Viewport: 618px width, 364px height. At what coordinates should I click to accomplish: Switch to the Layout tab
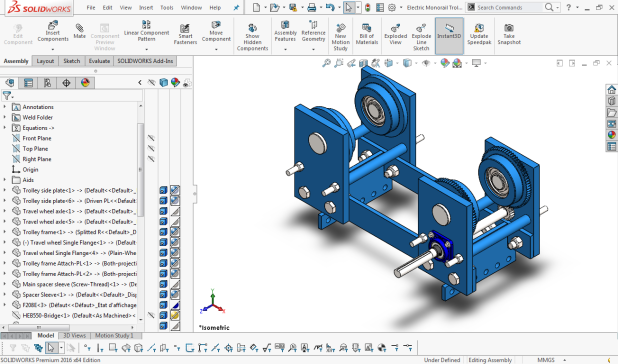pos(45,61)
